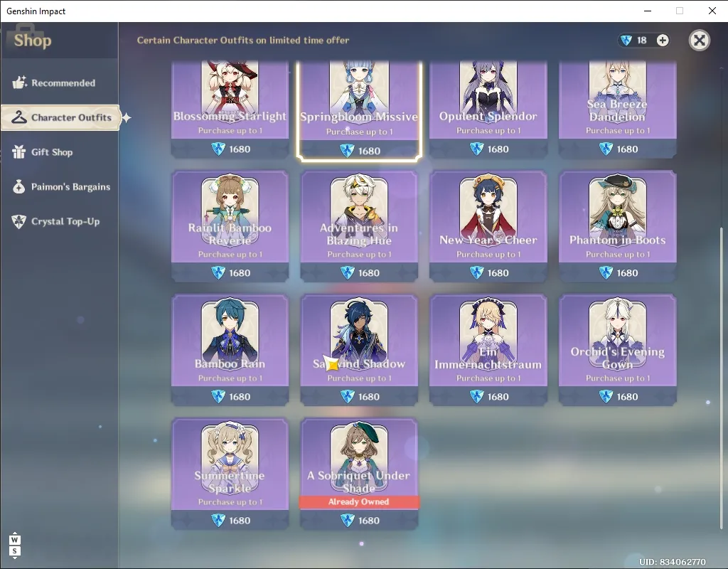Image resolution: width=728 pixels, height=569 pixels.
Task: Open the Sea Breeze Dandelion outfit
Action: point(617,110)
